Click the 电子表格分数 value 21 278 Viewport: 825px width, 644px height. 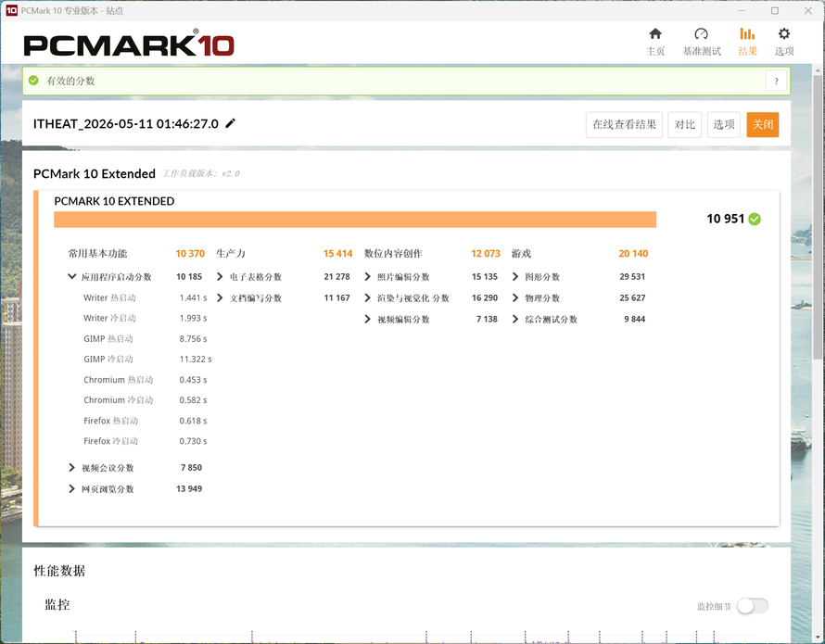point(336,277)
